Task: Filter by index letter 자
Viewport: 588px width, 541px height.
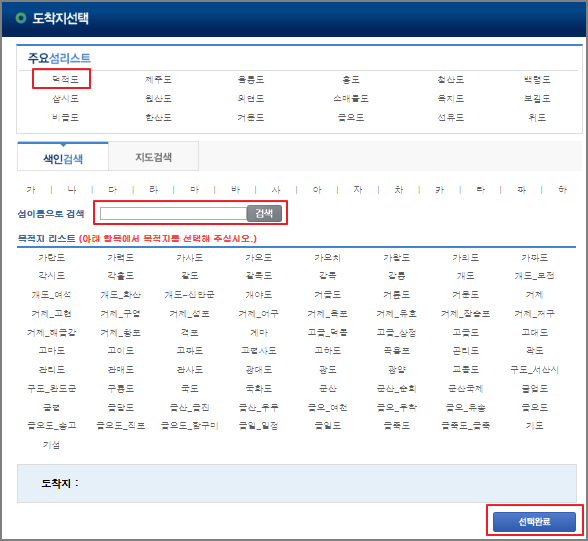Action: pyautogui.click(x=358, y=190)
